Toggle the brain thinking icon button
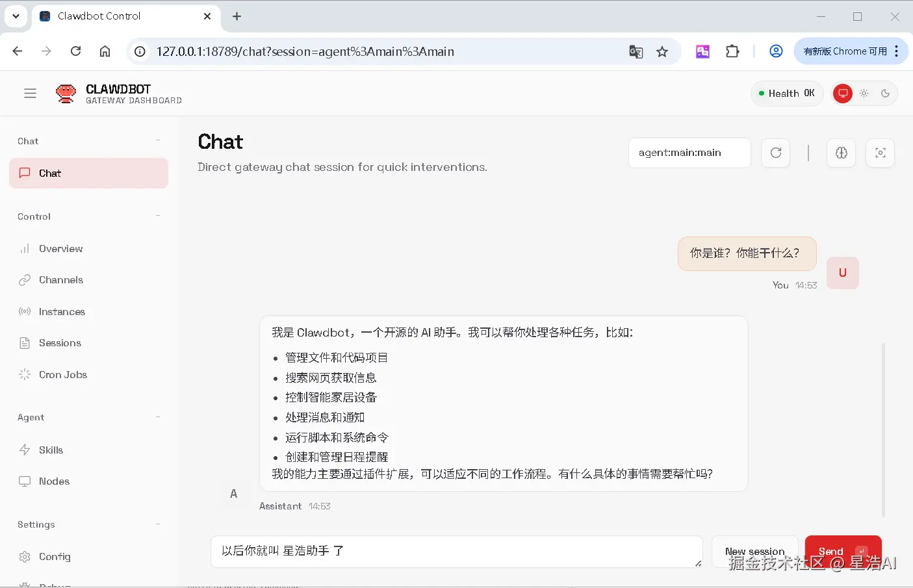The image size is (913, 588). coord(842,153)
